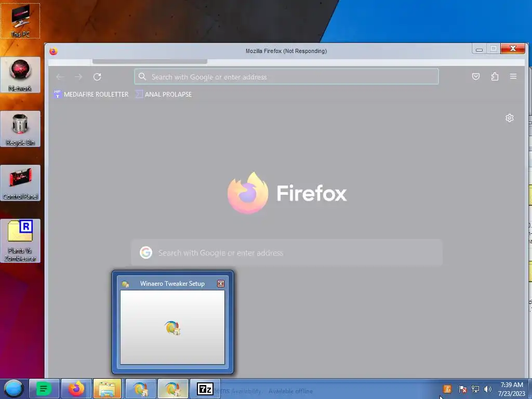The width and height of the screenshot is (532, 399).
Task: Reload the Firefox page
Action: click(97, 77)
